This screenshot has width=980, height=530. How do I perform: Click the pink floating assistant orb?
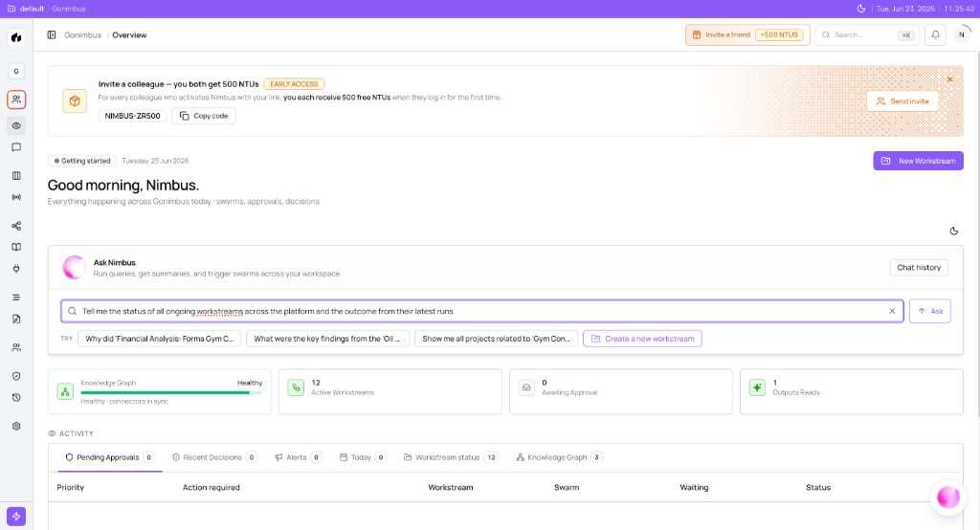click(x=948, y=497)
